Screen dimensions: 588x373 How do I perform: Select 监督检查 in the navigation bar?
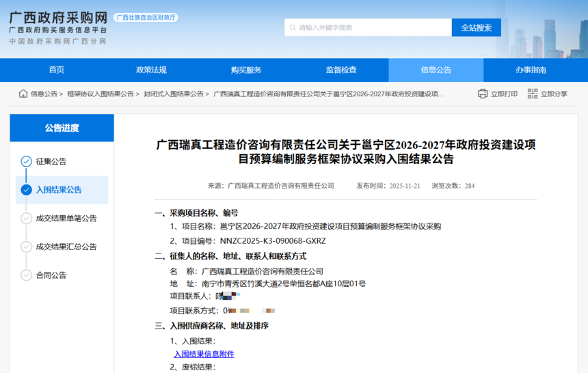[x=341, y=70]
